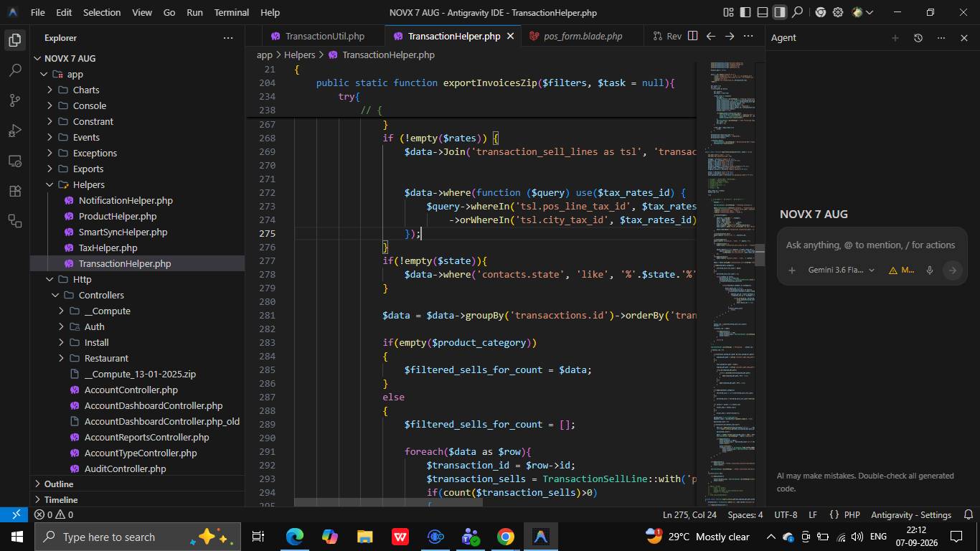980x551 pixels.
Task: Click the split editor icon
Action: point(692,36)
